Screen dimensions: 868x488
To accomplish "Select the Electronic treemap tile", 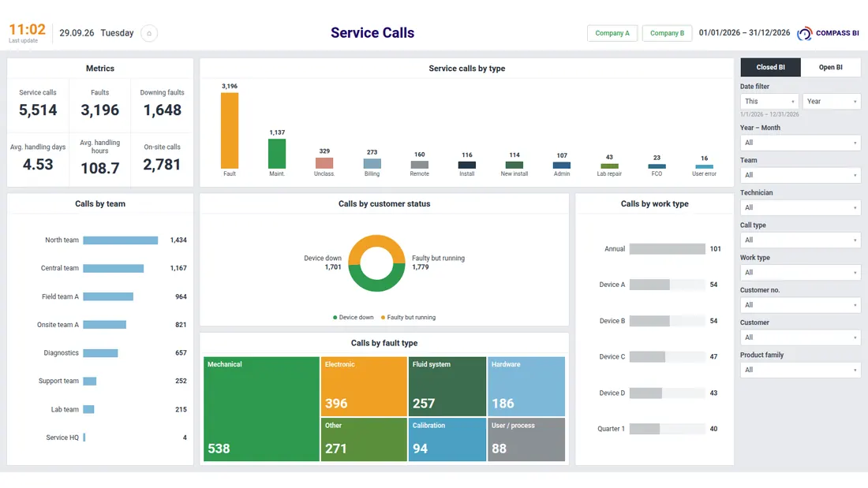I will tap(364, 386).
